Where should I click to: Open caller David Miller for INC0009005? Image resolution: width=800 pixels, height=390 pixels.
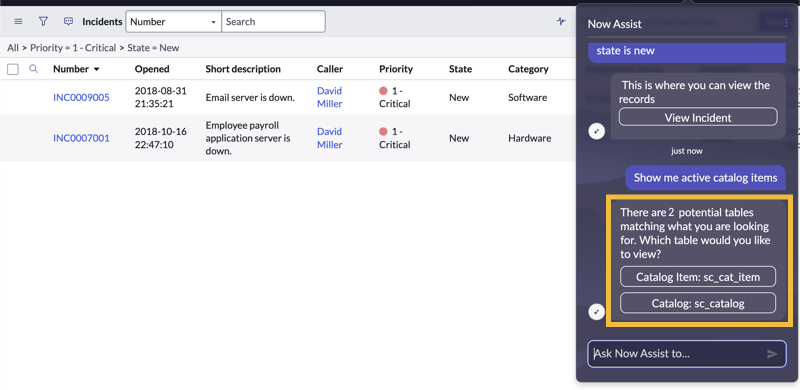[x=330, y=98]
